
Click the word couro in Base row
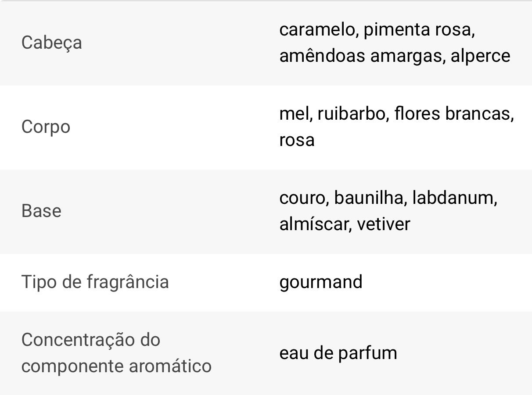click(303, 198)
